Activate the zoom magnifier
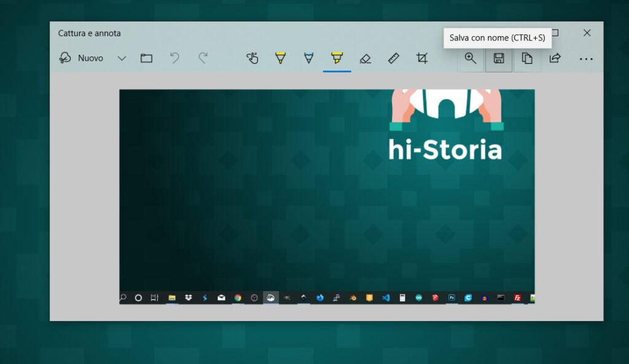The width and height of the screenshot is (629, 364). point(471,58)
